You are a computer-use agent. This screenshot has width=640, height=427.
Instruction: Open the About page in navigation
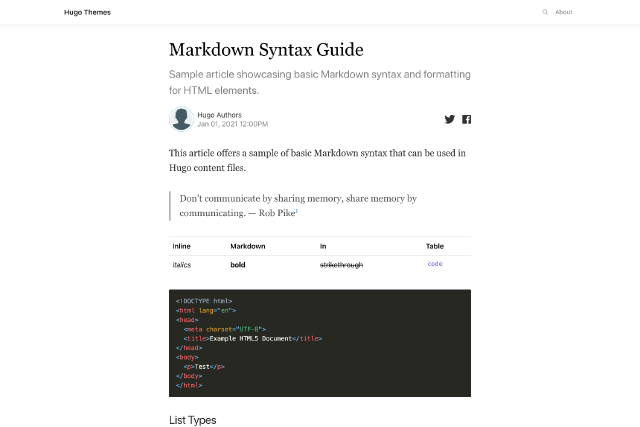click(x=564, y=12)
